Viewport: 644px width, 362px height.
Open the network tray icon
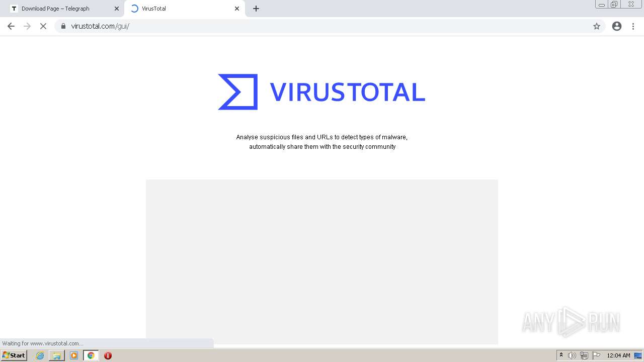(584, 355)
